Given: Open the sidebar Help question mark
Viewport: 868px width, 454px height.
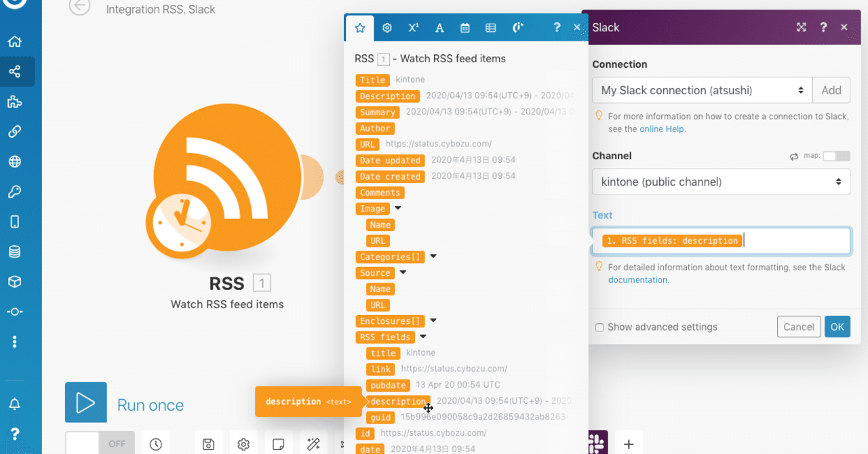Looking at the screenshot, I should pos(14,434).
